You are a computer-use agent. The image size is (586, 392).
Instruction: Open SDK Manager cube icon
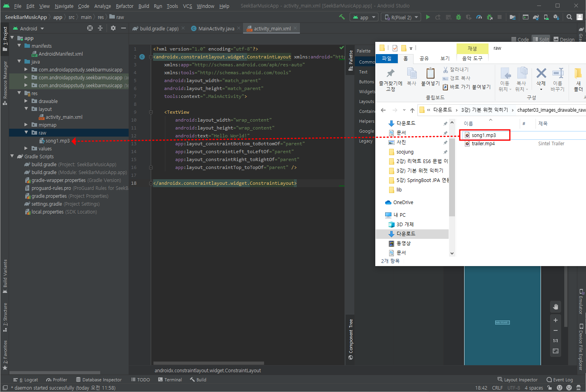556,17
